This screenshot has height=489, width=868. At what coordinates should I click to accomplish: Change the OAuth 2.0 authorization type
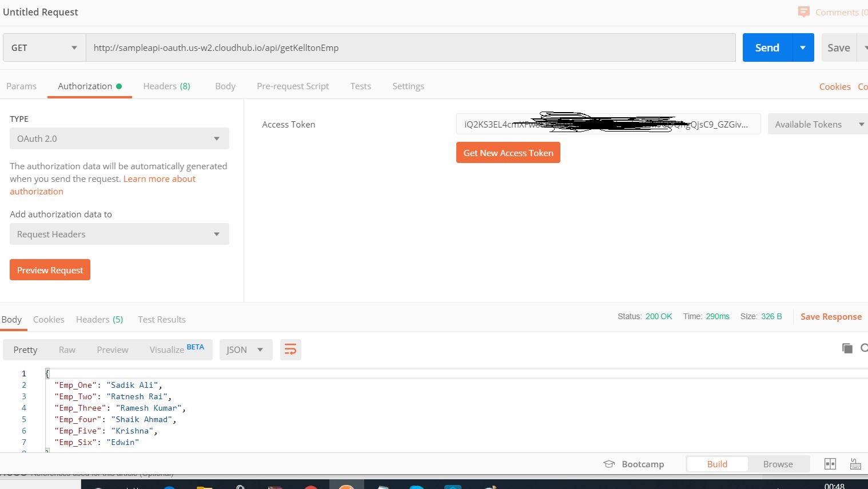pos(118,138)
